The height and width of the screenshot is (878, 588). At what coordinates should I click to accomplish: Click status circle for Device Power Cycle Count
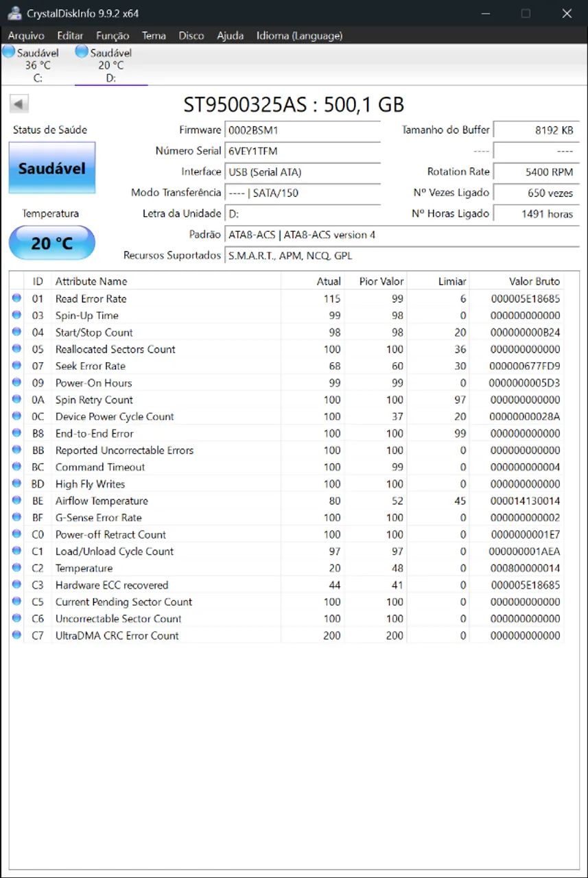[x=16, y=416]
